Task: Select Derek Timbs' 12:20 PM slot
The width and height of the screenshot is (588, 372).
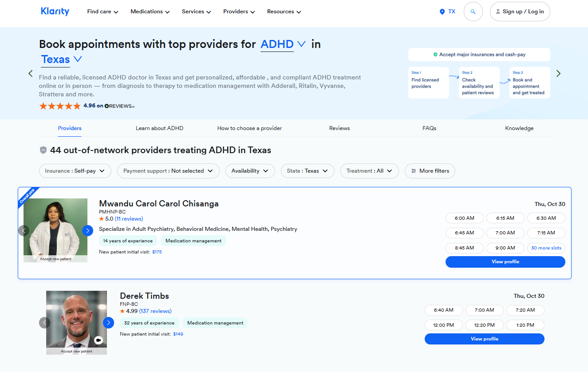Action: 485,325
